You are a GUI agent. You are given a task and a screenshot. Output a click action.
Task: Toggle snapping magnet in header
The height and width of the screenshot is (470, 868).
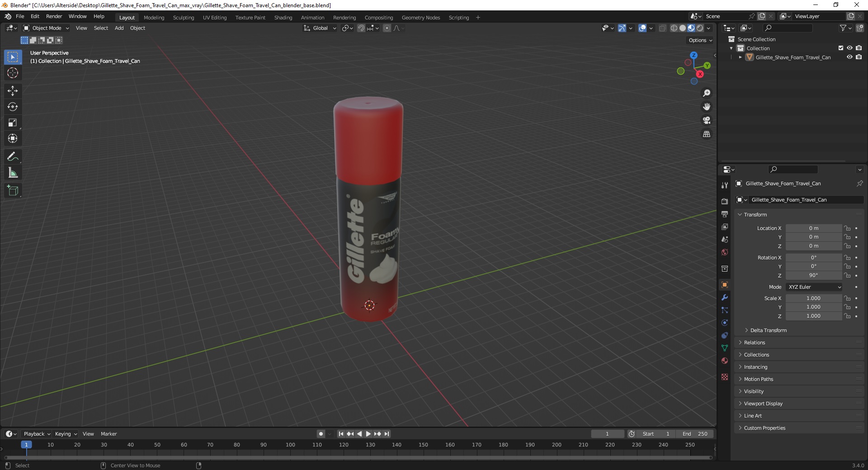(361, 28)
